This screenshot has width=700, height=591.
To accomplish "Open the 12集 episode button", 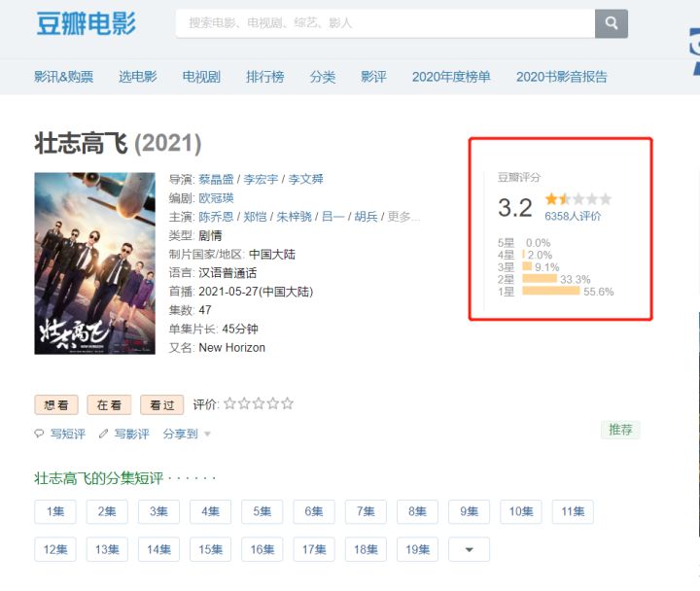I will point(55,549).
